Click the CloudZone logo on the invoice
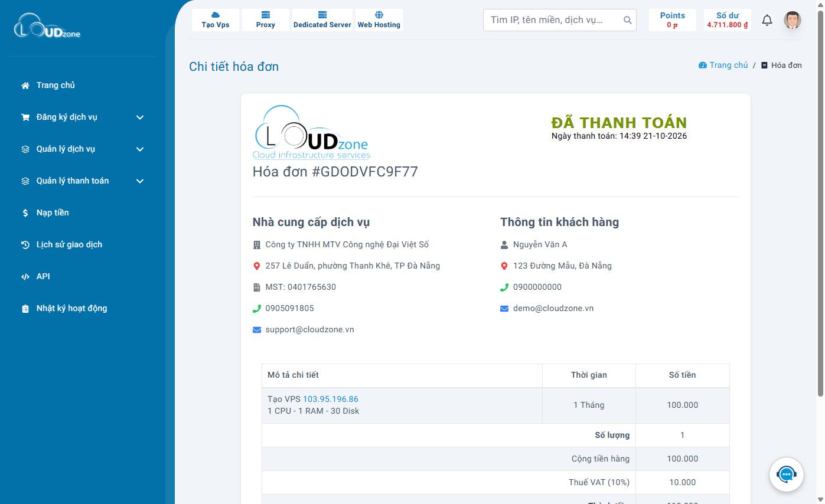The width and height of the screenshot is (825, 504). 312,132
